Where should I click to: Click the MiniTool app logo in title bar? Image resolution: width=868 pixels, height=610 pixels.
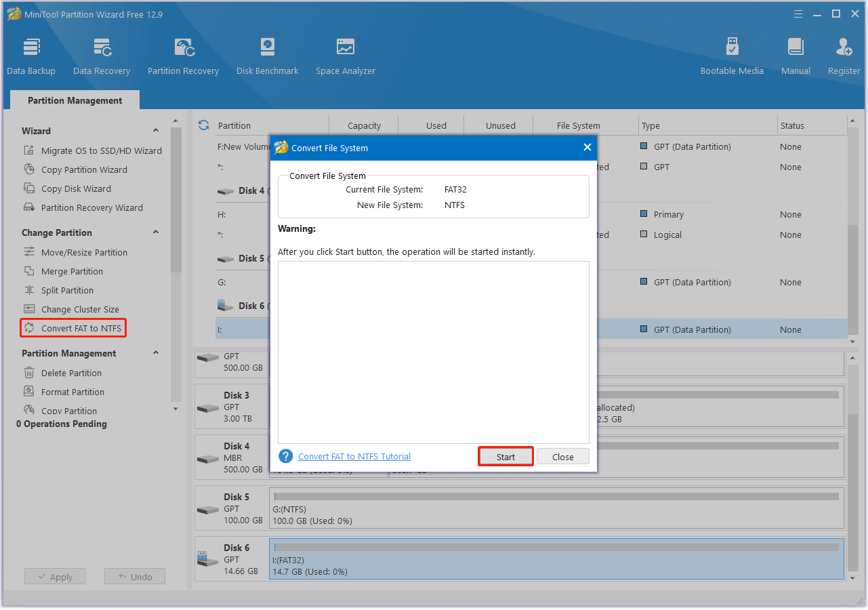pos(14,14)
